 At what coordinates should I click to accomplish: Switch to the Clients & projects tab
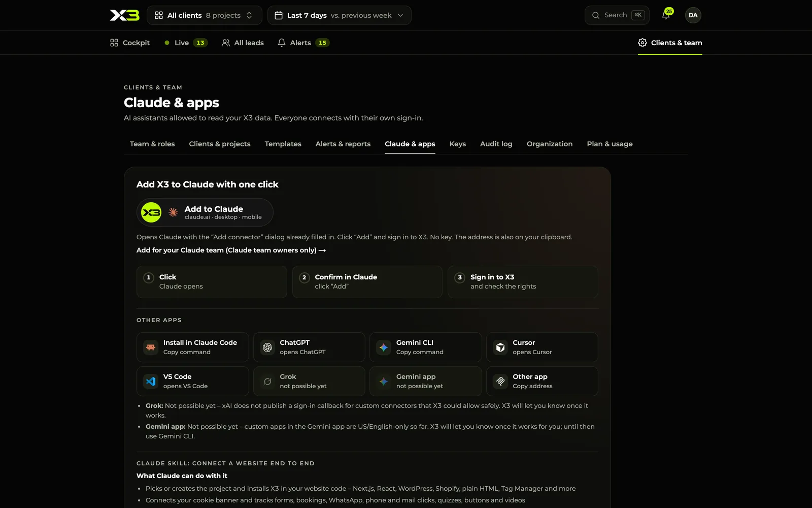pos(220,144)
